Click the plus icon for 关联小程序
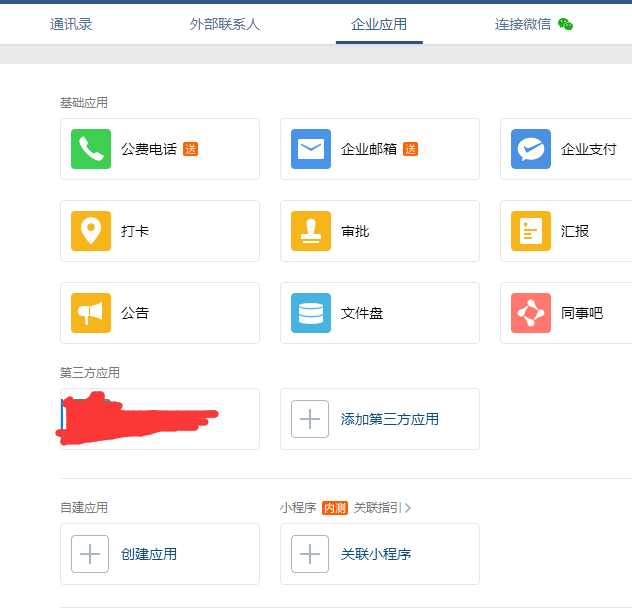Screen dimensions: 632x613 pos(310,554)
